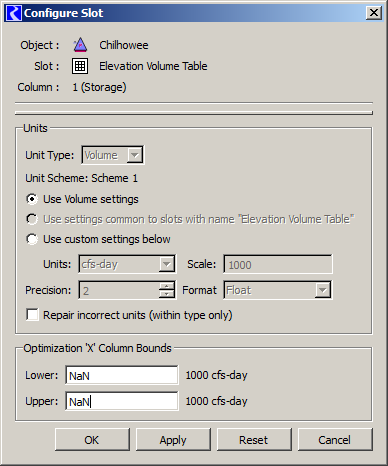
Task: Open the Units cfs-day dropdown
Action: click(127, 264)
